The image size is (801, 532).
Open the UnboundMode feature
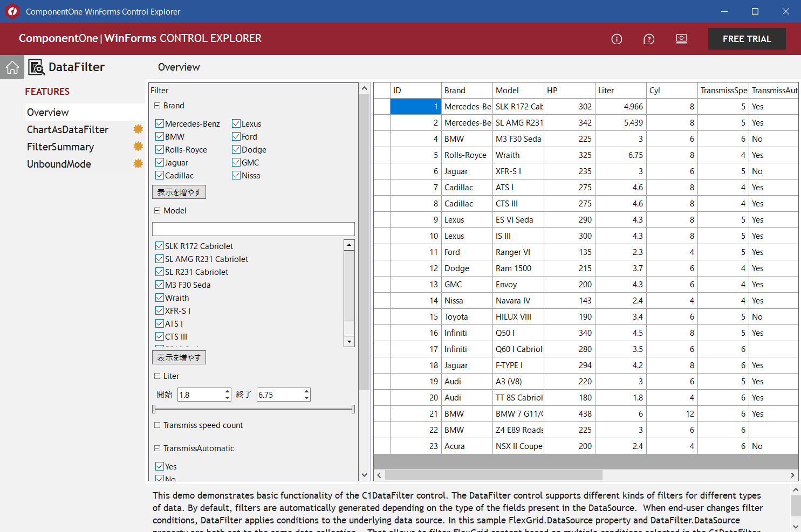point(85,164)
